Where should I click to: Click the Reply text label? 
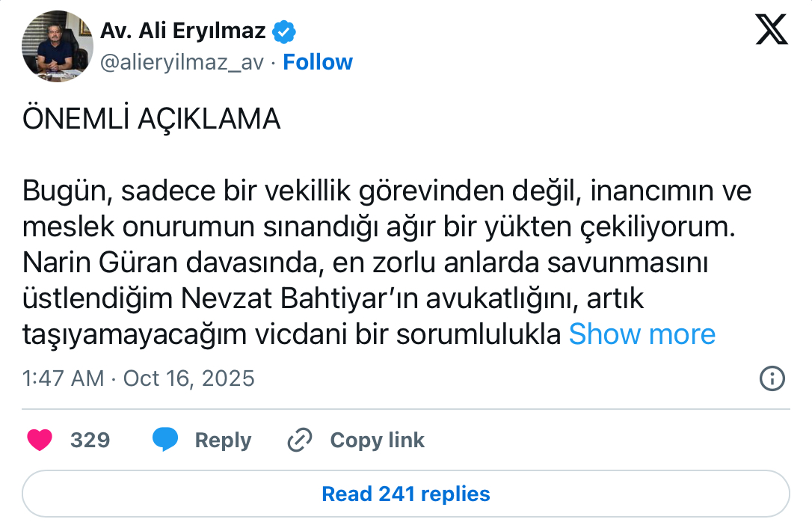click(x=223, y=441)
